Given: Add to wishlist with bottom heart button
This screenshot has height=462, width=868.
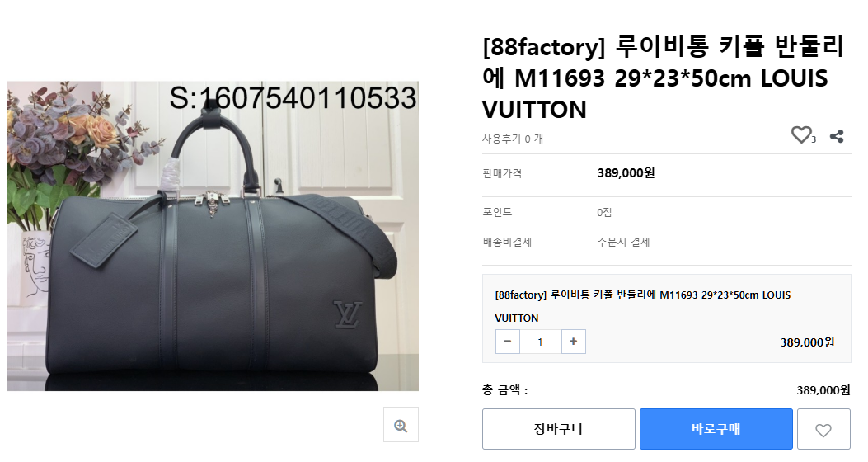Looking at the screenshot, I should click(x=823, y=429).
